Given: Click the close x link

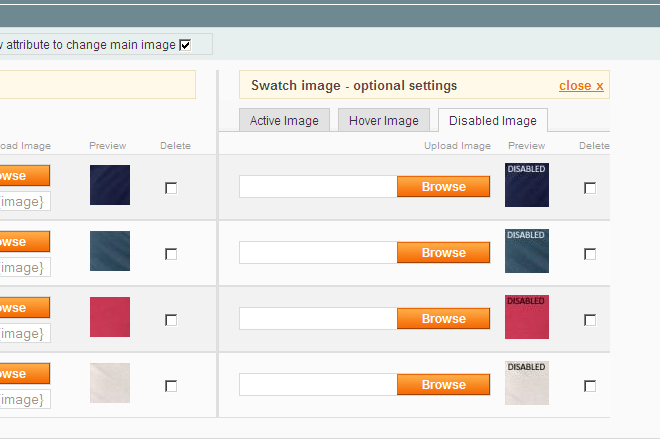Looking at the screenshot, I should click(x=581, y=86).
